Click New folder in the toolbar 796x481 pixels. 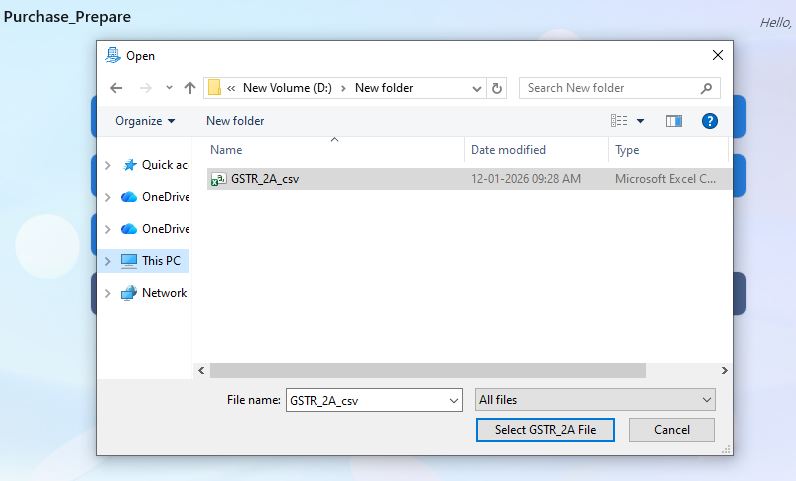[x=235, y=121]
